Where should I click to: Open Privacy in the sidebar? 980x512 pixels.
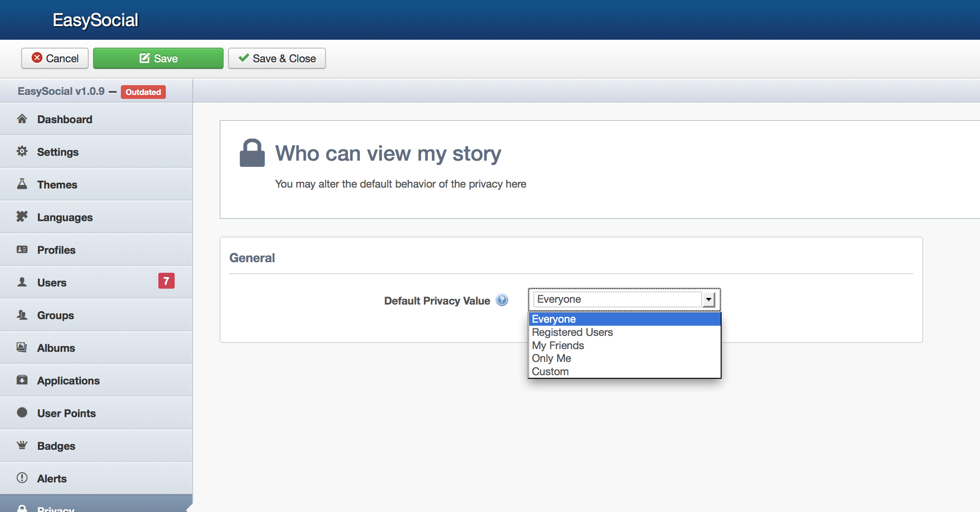pos(96,504)
